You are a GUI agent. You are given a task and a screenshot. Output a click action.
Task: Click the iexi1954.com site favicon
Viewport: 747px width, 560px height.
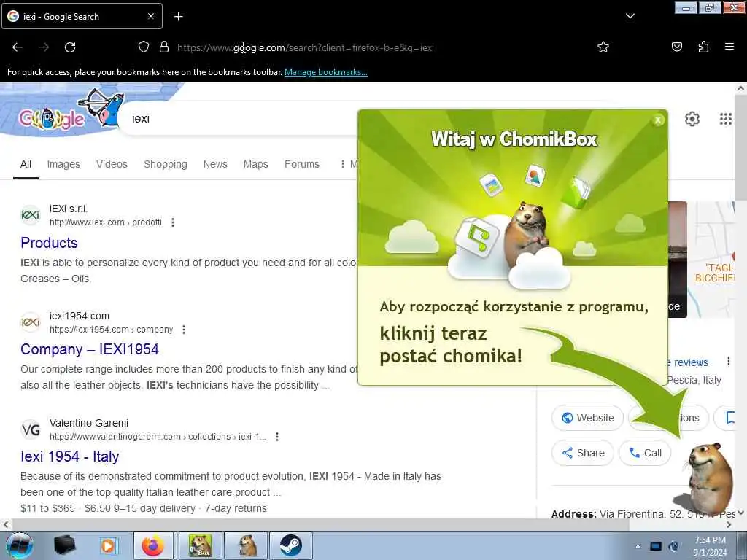(31, 322)
